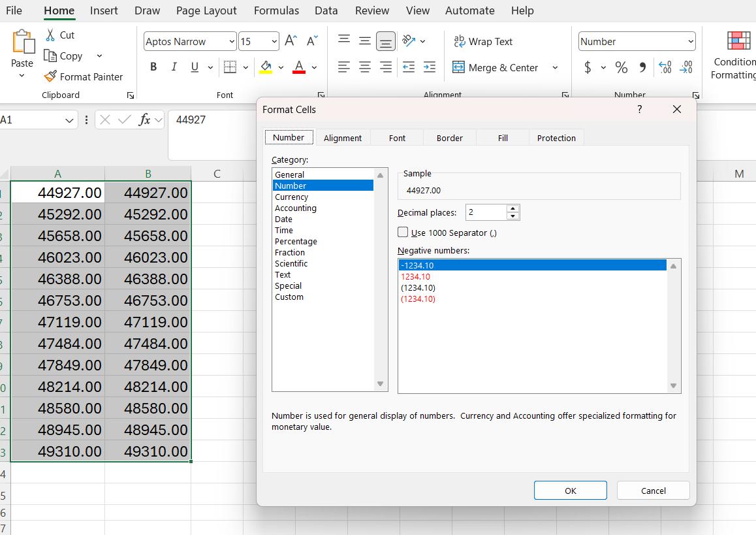Click the Decimal places input field

[486, 212]
